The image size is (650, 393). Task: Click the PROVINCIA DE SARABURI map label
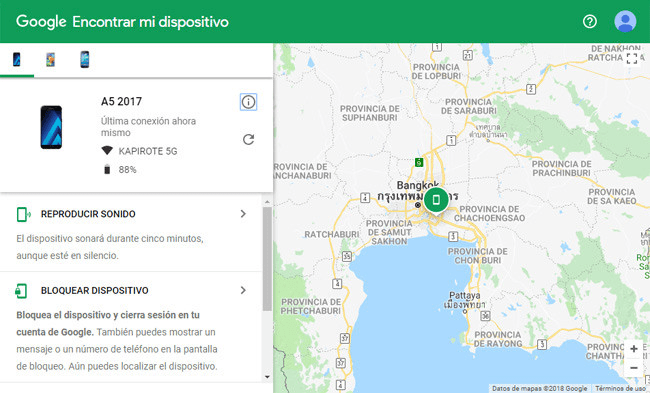click(x=468, y=106)
